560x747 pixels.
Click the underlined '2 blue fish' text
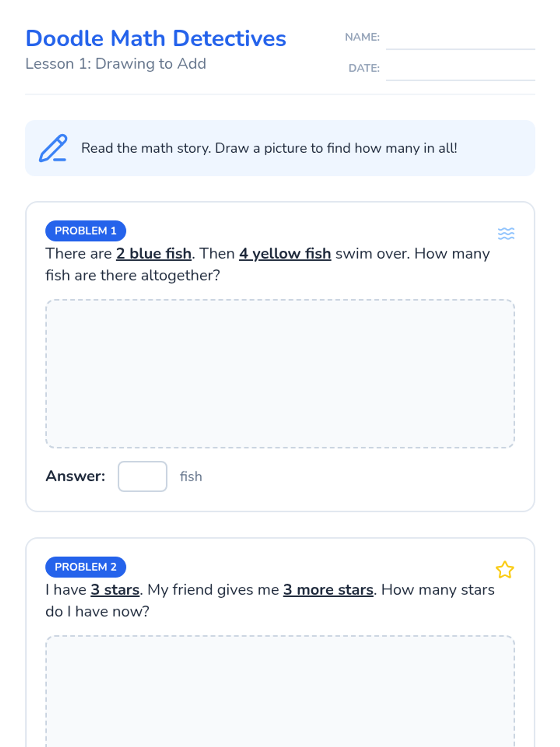coord(154,254)
